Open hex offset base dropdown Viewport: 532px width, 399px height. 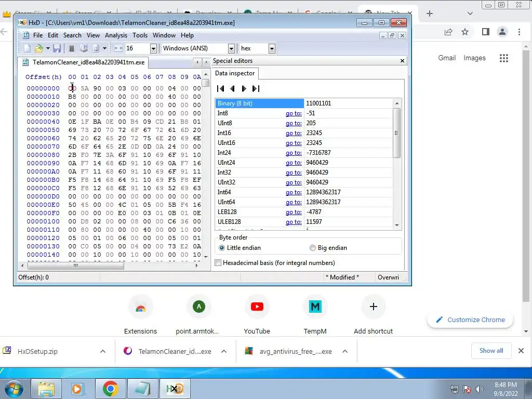pos(272,48)
